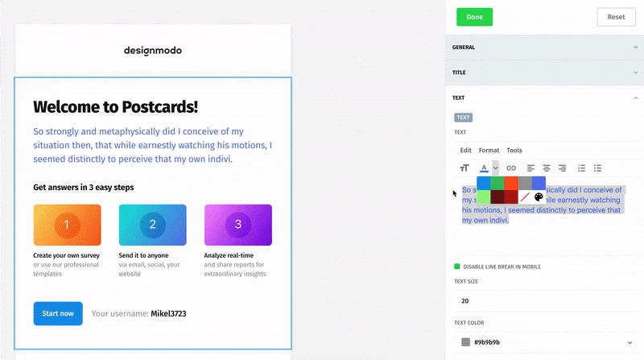Toggle Disable Line Break in Mobile checkbox

click(x=456, y=267)
